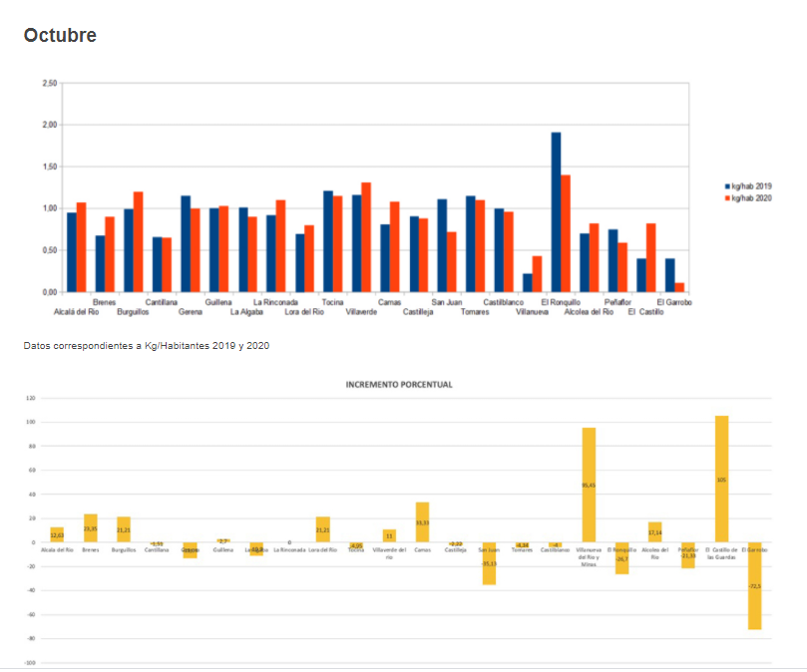Screen dimensions: 807x672
Task: Click the 105 bar for El Castillo de las Guardas
Action: pyautogui.click(x=721, y=479)
